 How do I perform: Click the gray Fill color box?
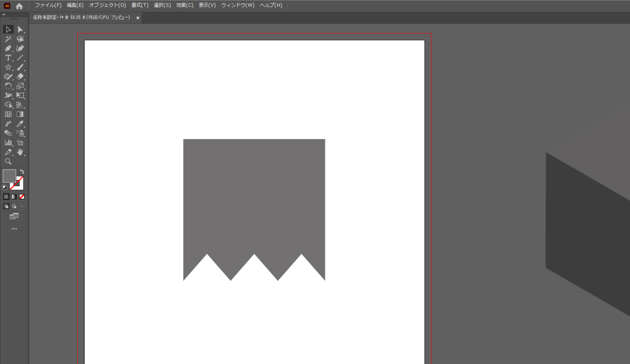pos(9,176)
